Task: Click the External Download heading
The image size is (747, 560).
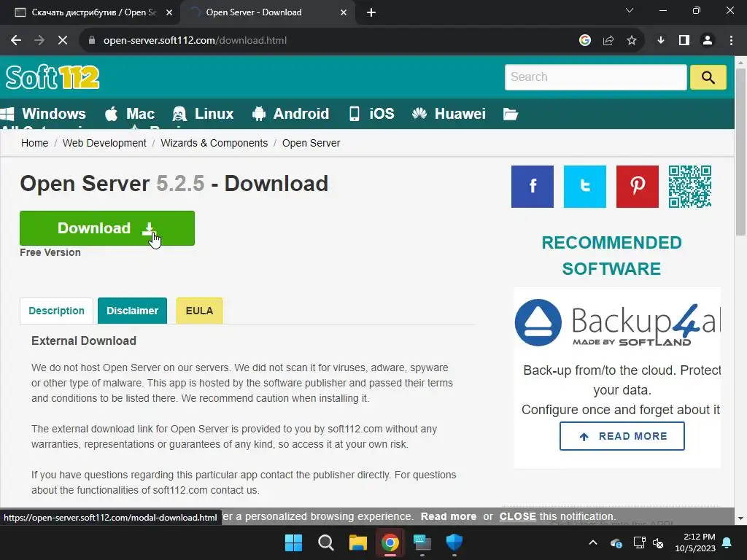Action: pyautogui.click(x=84, y=341)
